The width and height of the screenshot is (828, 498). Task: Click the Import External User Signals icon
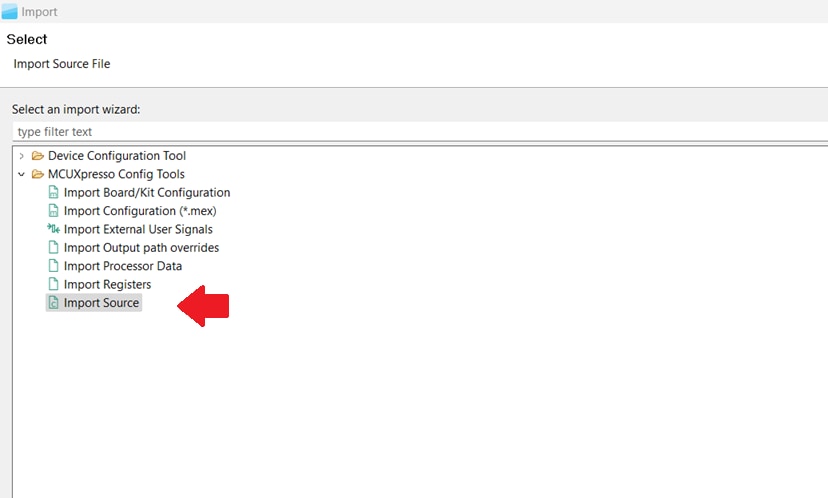click(53, 229)
